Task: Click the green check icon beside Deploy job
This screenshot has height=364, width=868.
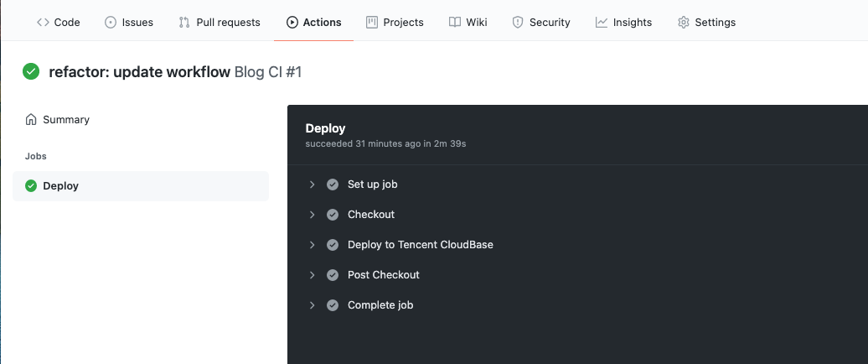Action: pyautogui.click(x=31, y=186)
